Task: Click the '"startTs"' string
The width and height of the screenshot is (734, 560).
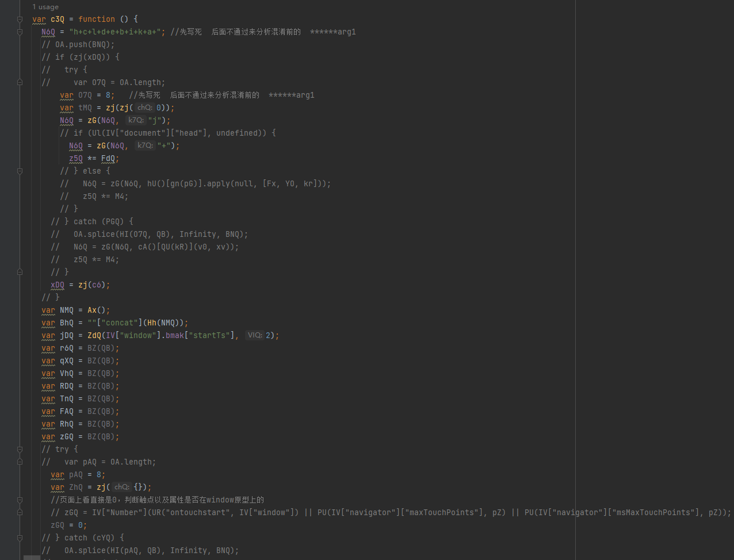Action: click(209, 335)
